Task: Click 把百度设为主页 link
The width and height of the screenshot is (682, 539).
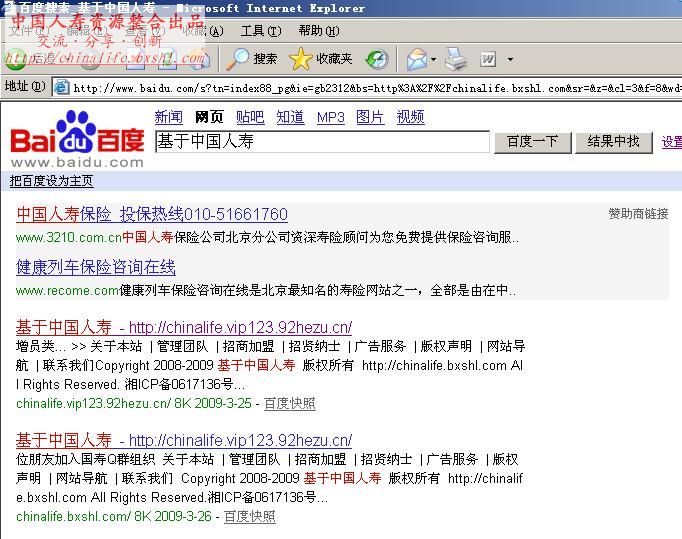Action: click(x=51, y=181)
